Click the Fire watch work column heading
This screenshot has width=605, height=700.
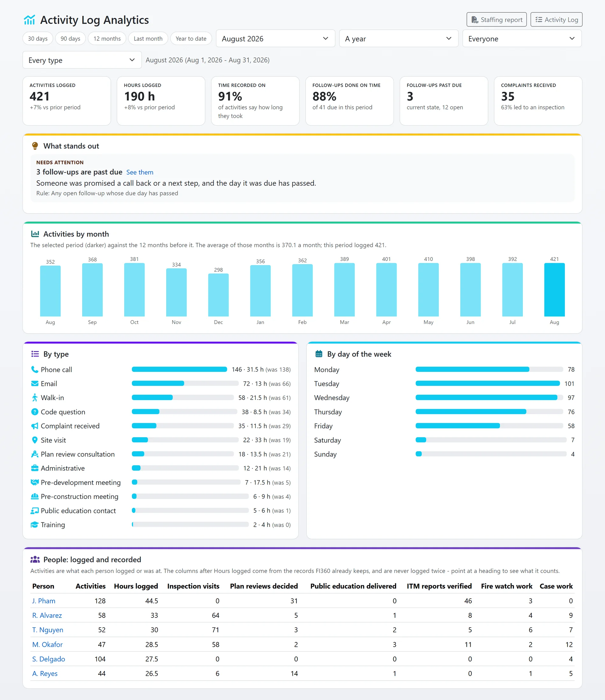pos(506,586)
